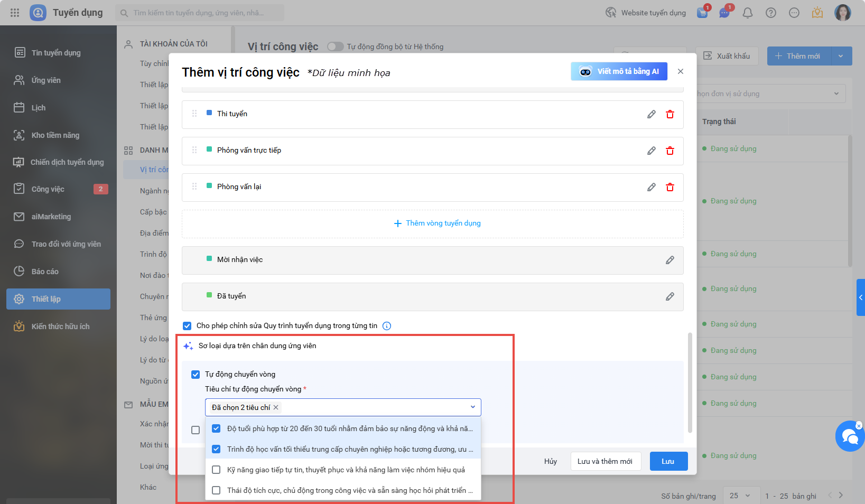Image resolution: width=865 pixels, height=504 pixels.
Task: Toggle Tự động đồng bộ từ Hệ thống switch
Action: [335, 46]
